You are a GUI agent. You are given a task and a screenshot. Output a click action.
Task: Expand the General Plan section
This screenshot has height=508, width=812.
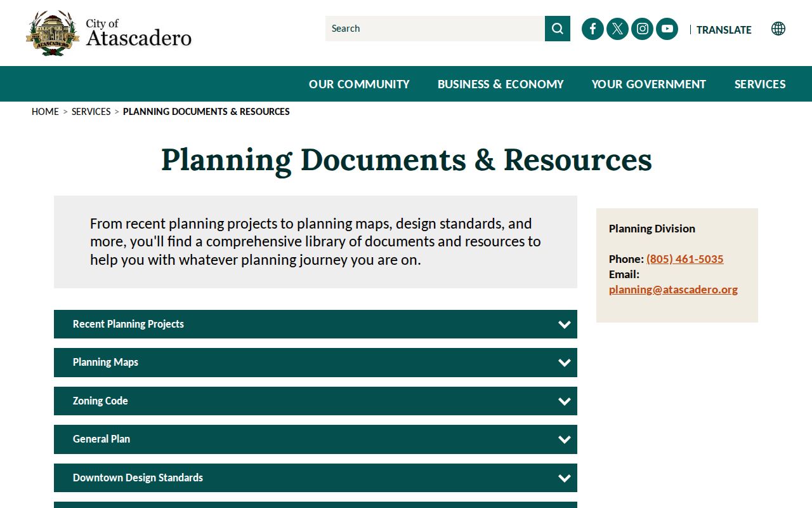point(315,439)
